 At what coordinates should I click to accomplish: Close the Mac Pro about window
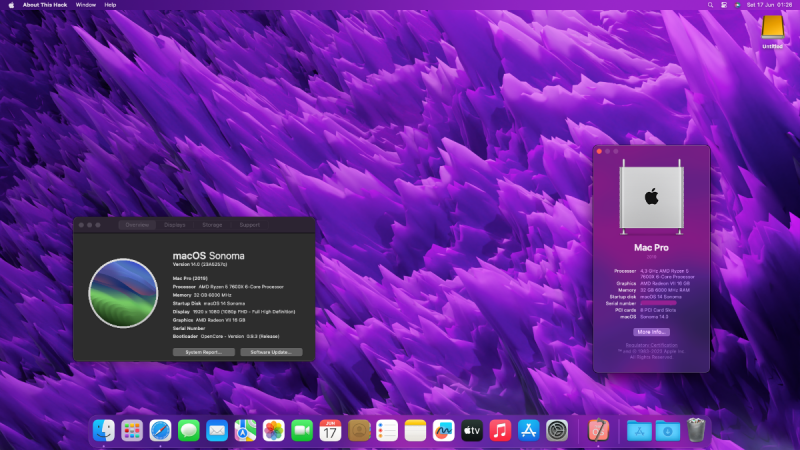click(599, 152)
